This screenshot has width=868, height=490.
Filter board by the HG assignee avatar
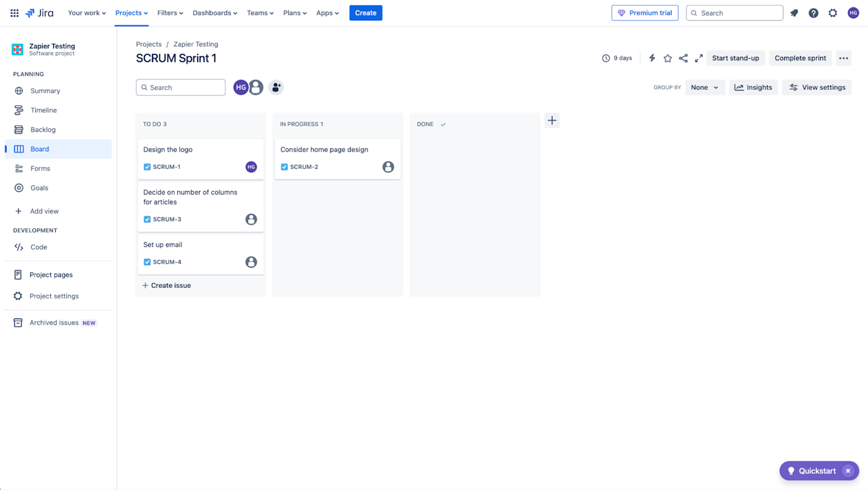click(241, 87)
